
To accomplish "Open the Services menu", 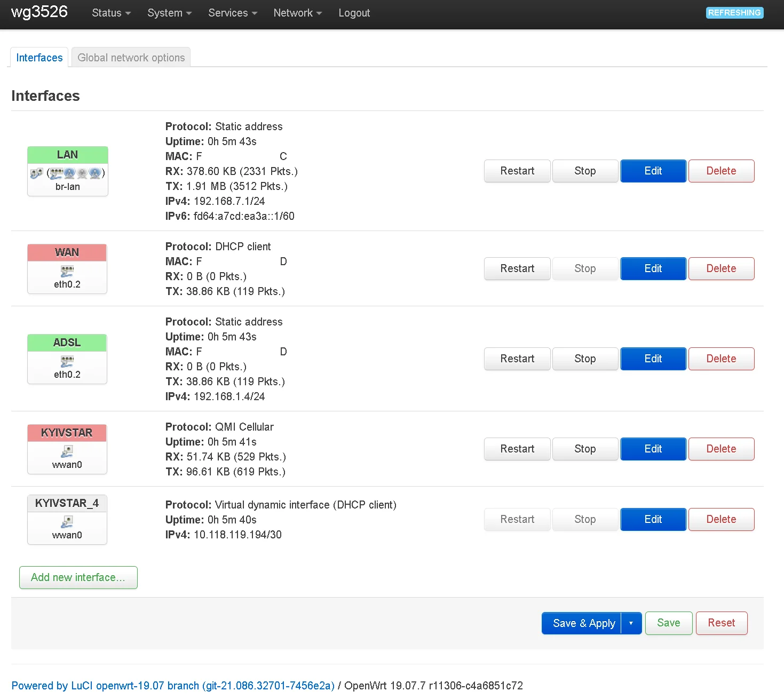I will click(x=233, y=13).
